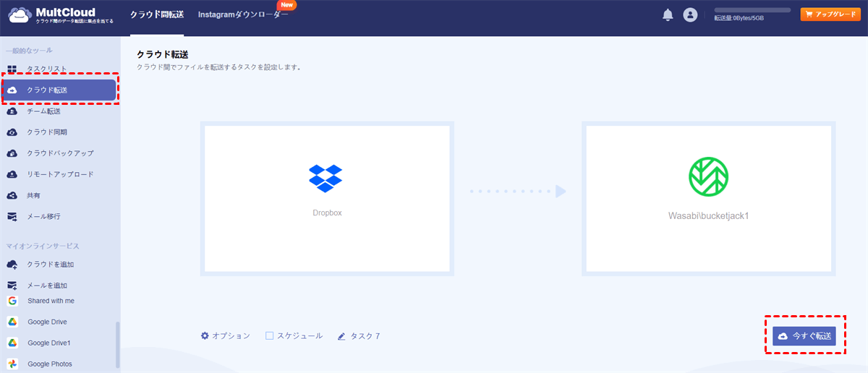Click the Wasabi logo in destination box
The width and height of the screenshot is (868, 373).
click(x=708, y=177)
